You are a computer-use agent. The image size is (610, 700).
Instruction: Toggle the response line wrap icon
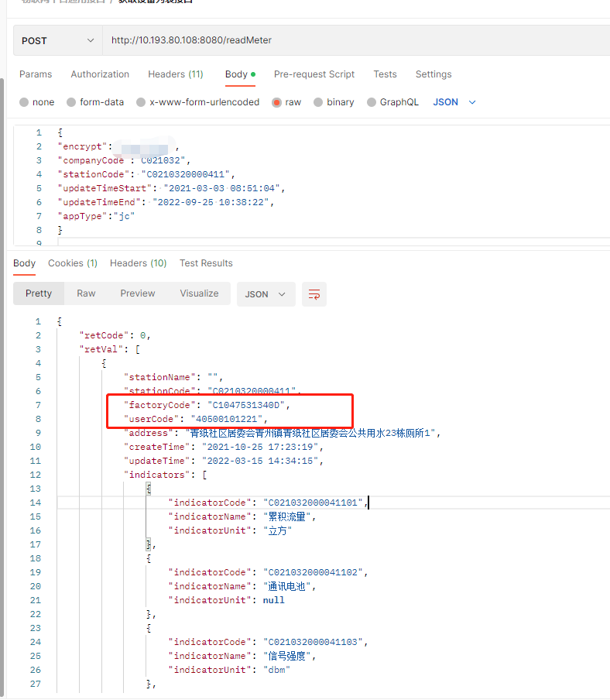coord(314,294)
